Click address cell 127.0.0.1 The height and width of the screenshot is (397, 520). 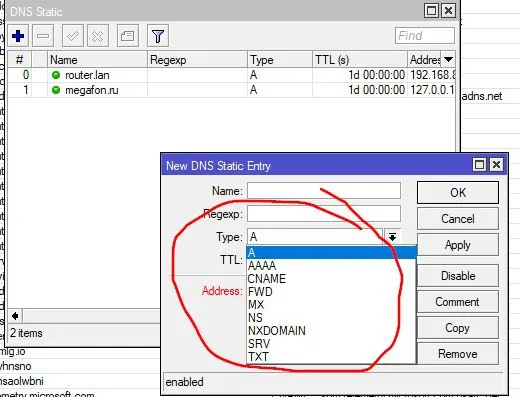click(x=432, y=90)
